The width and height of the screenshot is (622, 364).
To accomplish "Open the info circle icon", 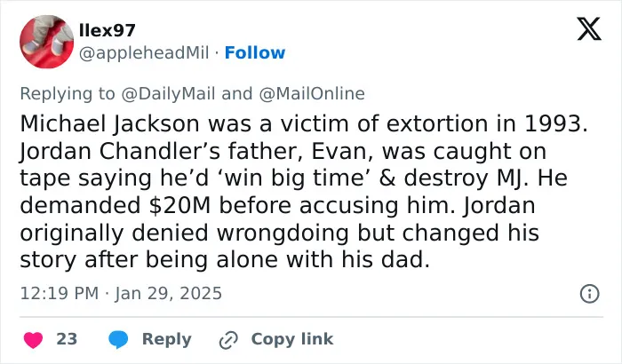I will point(589,294).
